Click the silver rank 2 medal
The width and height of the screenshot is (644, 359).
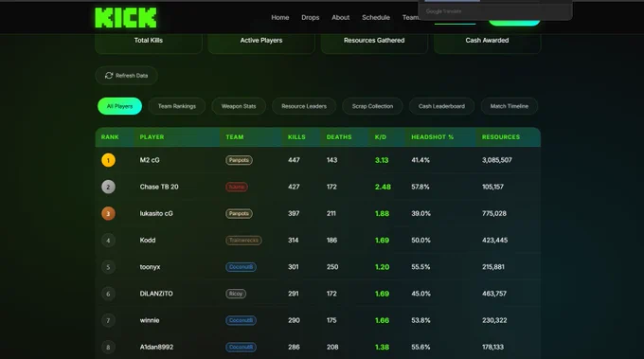(108, 187)
